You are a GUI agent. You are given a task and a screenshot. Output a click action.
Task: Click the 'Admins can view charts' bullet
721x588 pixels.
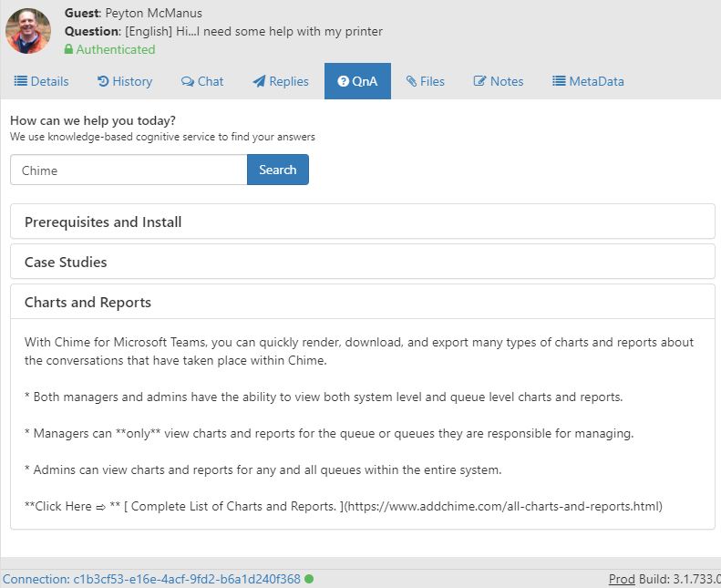[x=263, y=469]
